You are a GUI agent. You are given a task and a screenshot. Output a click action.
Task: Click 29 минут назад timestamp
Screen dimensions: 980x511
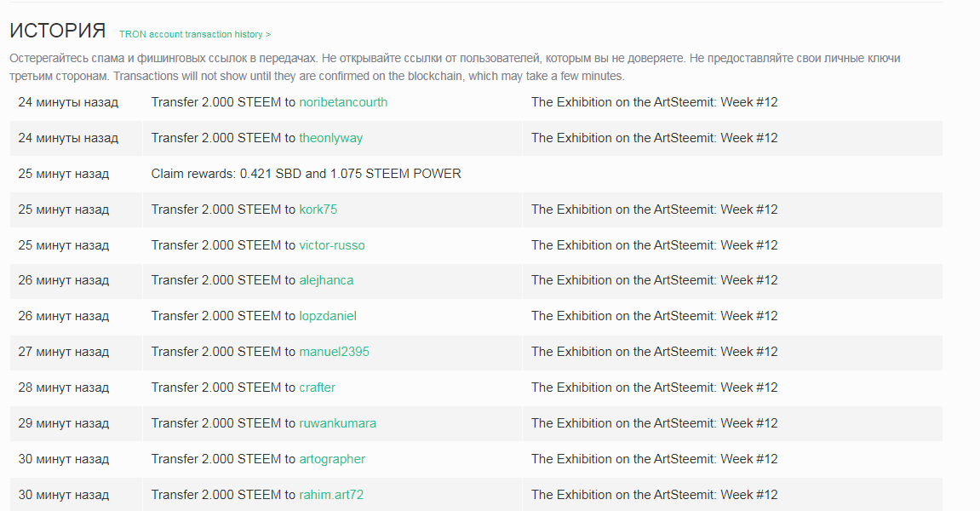coord(64,422)
